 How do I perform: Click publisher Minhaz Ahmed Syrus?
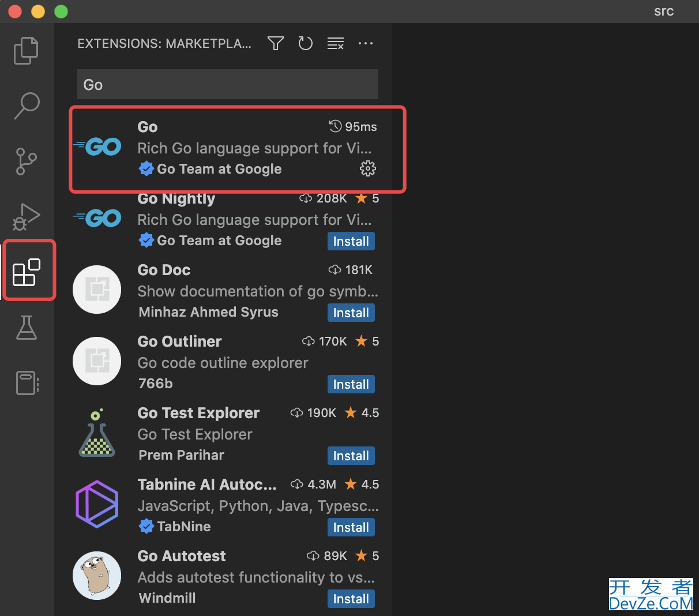click(209, 312)
